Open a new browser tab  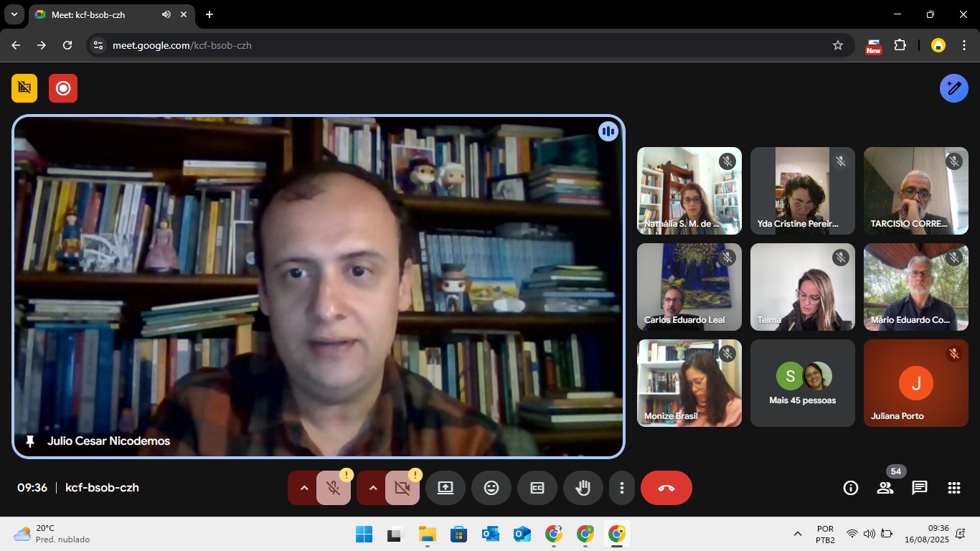point(209,14)
